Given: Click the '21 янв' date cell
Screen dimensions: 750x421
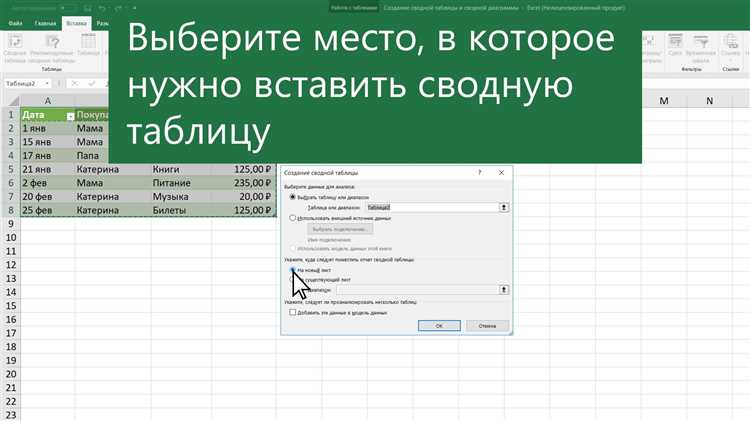Looking at the screenshot, I should 47,169.
